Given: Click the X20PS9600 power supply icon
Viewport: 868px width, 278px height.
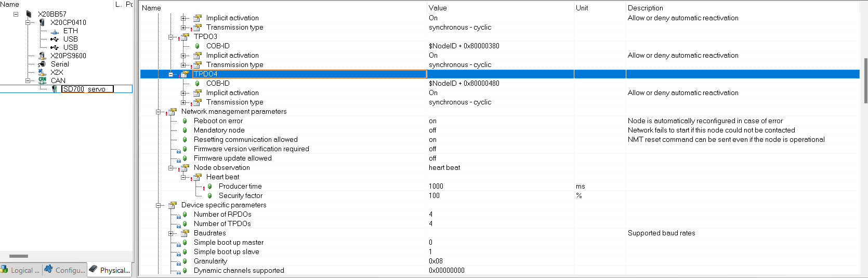Looking at the screenshot, I should tap(42, 56).
